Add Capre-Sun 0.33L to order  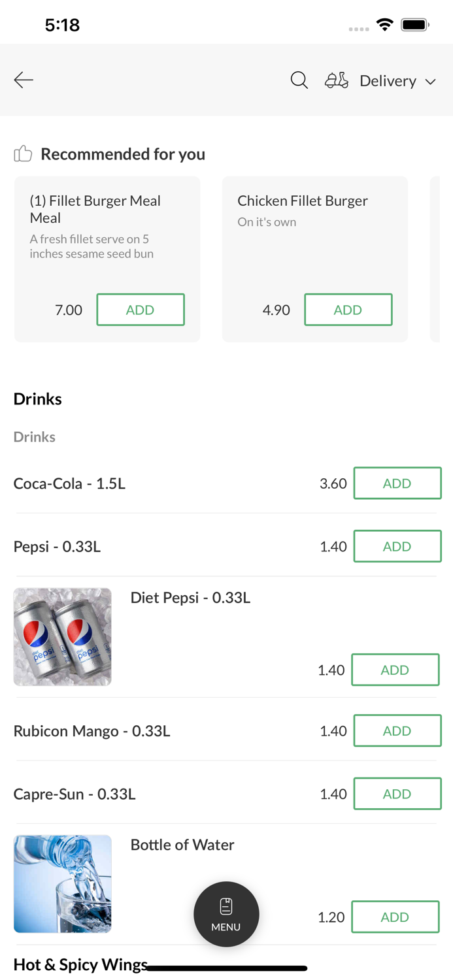(397, 794)
